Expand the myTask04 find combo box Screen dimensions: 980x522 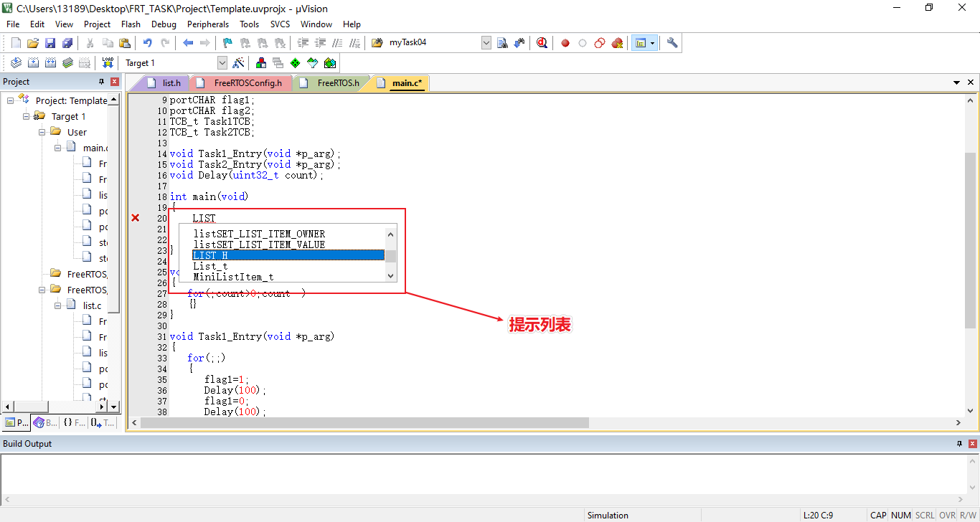(x=486, y=43)
